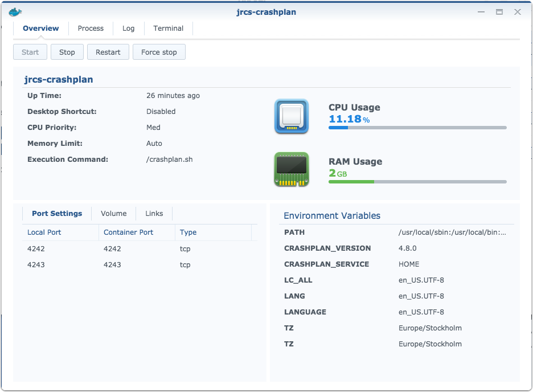The image size is (533, 392).
Task: Click the CPU chip icon
Action: [292, 116]
